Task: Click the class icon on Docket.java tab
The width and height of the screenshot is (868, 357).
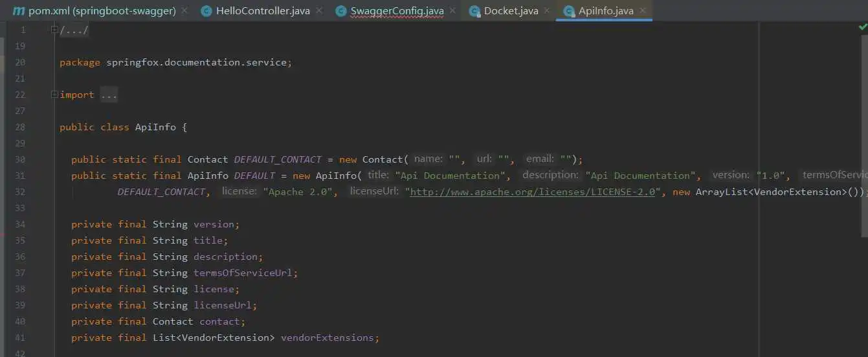Action: (x=474, y=11)
